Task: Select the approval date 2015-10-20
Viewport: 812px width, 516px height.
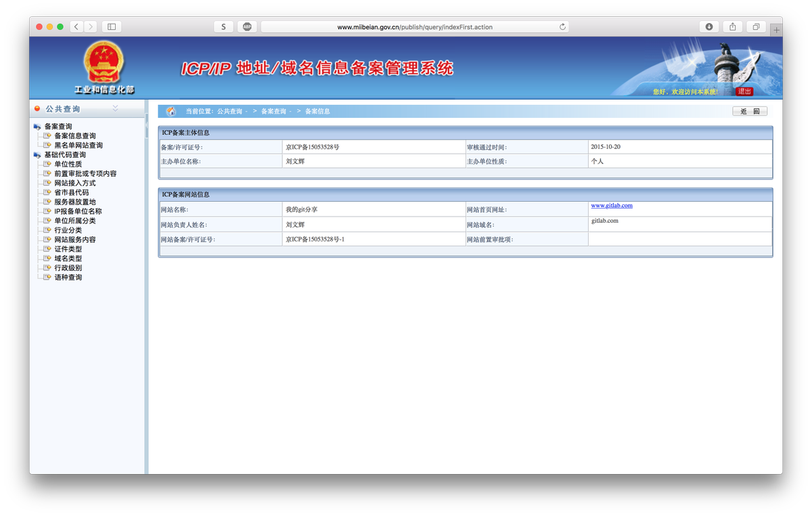Action: tap(606, 147)
